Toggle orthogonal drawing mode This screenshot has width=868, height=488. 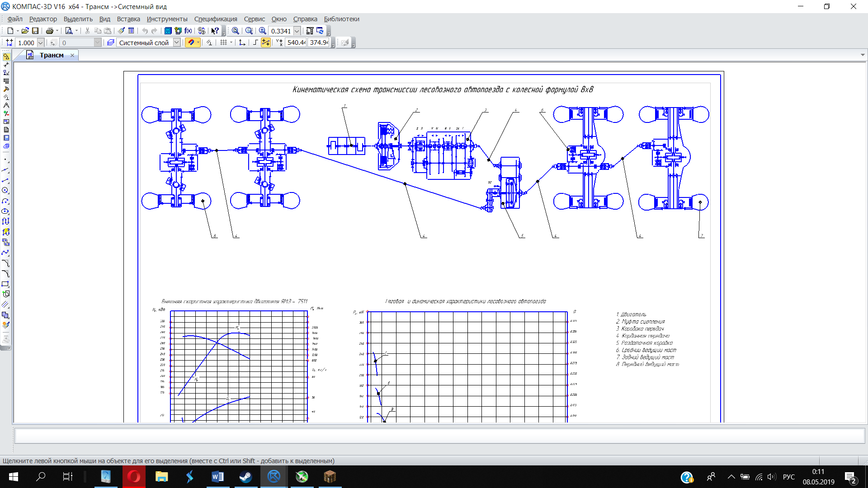(255, 42)
